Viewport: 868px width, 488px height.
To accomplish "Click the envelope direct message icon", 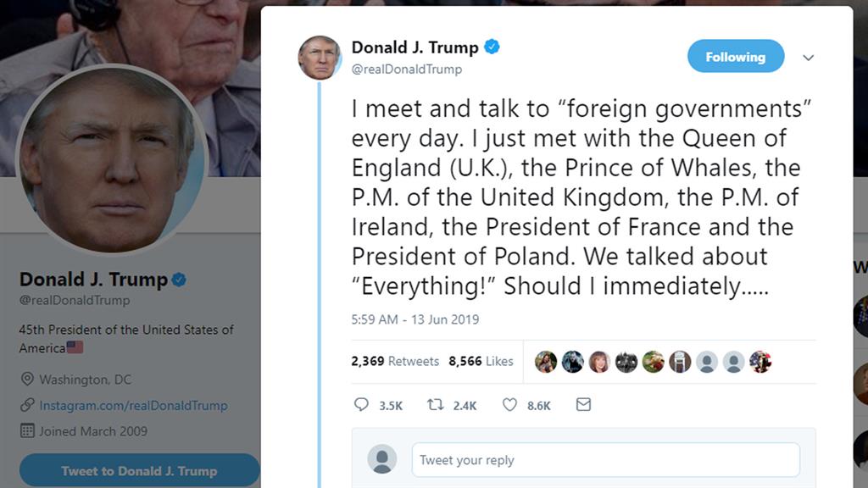I will (x=583, y=405).
